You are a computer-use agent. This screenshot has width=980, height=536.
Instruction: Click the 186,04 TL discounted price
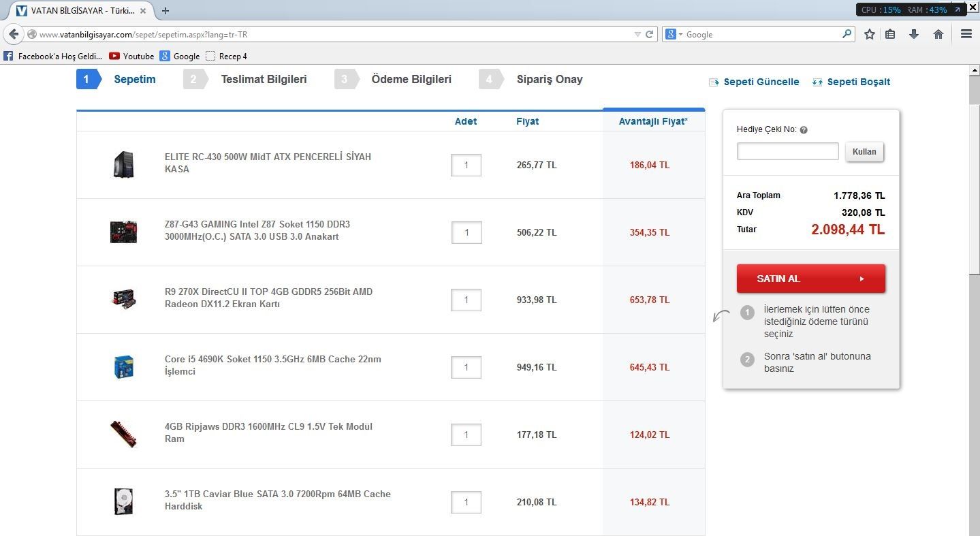tap(650, 165)
